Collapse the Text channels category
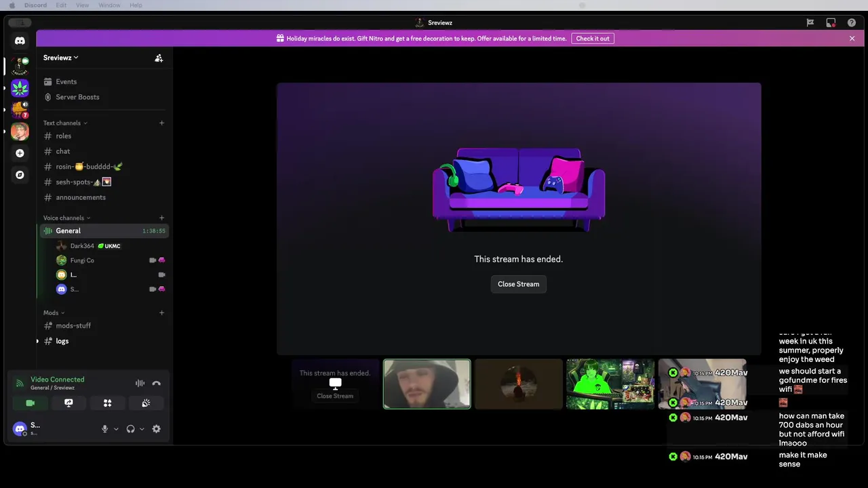Viewport: 868px width, 488px height. (65, 123)
